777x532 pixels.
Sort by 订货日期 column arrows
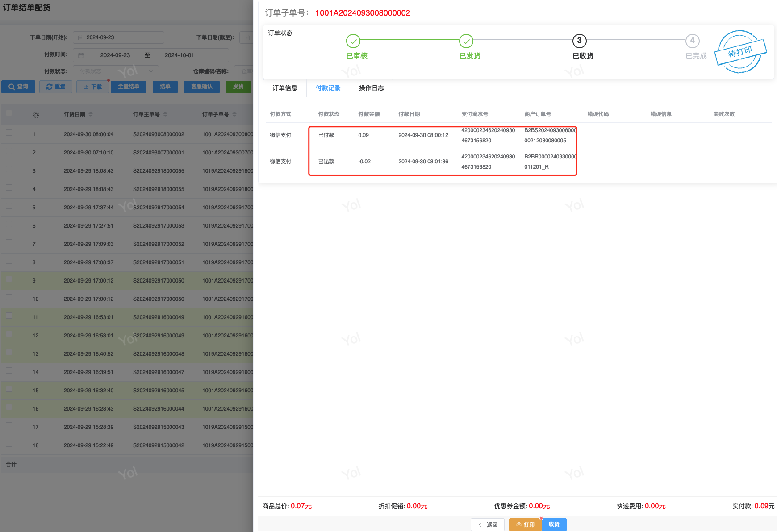tap(91, 115)
